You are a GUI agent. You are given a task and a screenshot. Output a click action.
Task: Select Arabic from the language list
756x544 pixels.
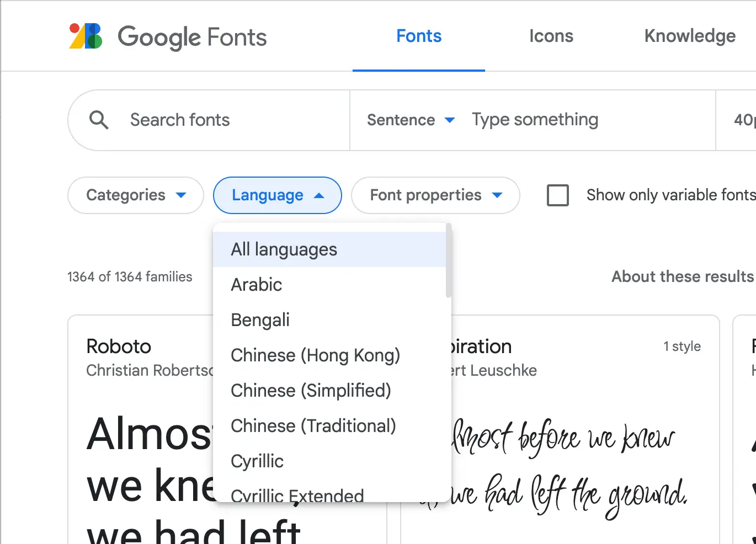pos(256,285)
